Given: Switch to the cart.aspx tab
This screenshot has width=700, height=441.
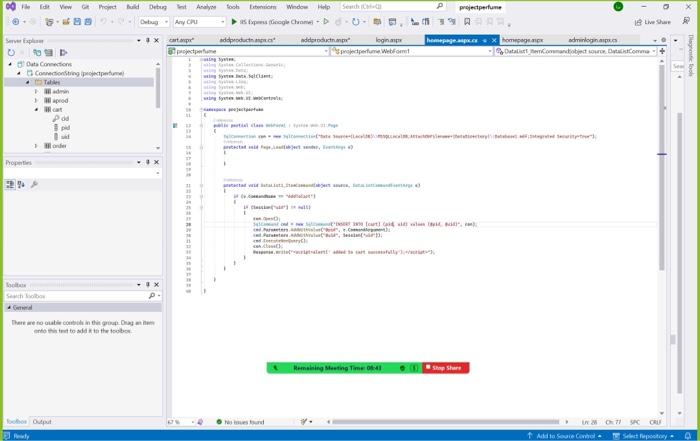Looking at the screenshot, I should tap(181, 40).
